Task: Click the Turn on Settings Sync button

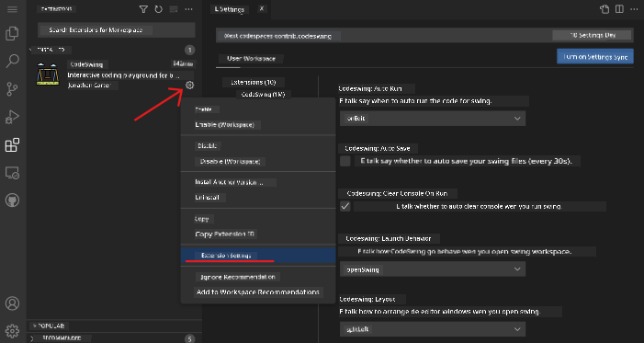Action: [595, 57]
